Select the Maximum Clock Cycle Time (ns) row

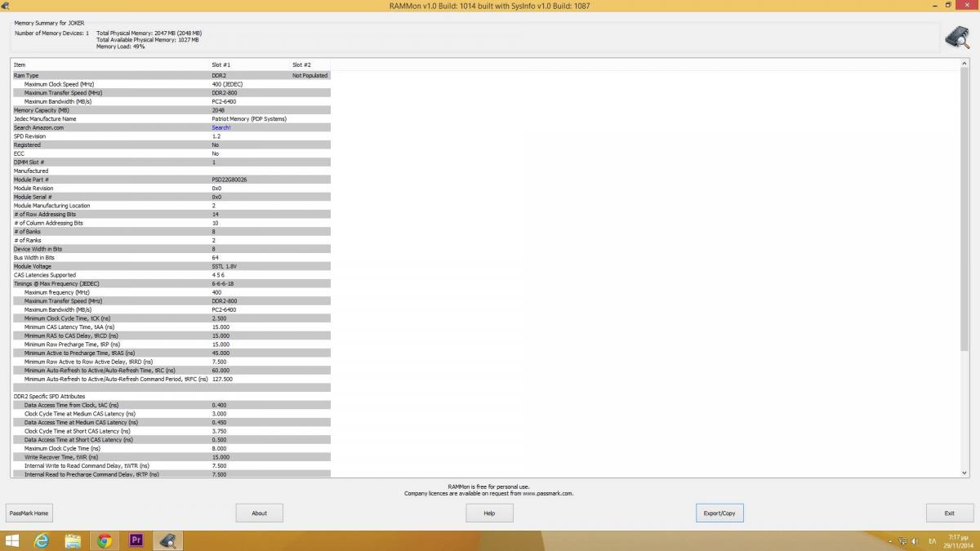tap(171, 448)
